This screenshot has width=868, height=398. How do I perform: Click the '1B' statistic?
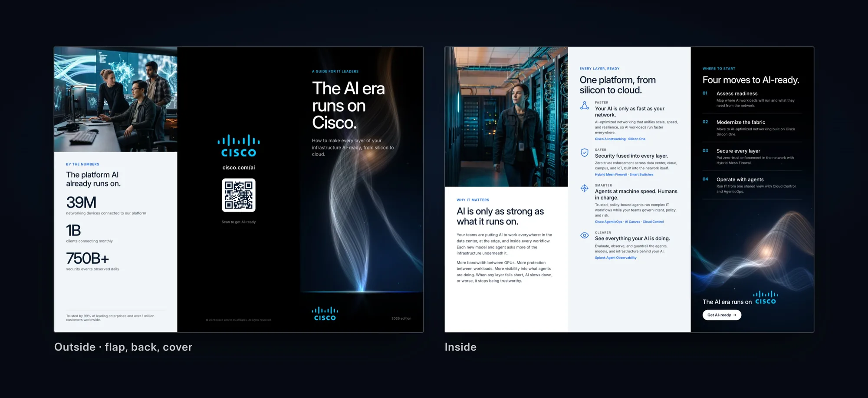[x=73, y=230]
